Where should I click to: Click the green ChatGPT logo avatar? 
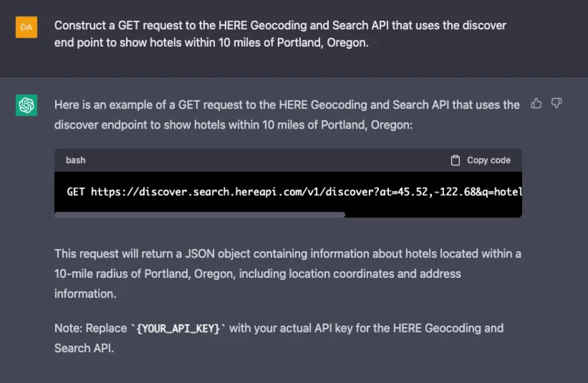tap(26, 105)
